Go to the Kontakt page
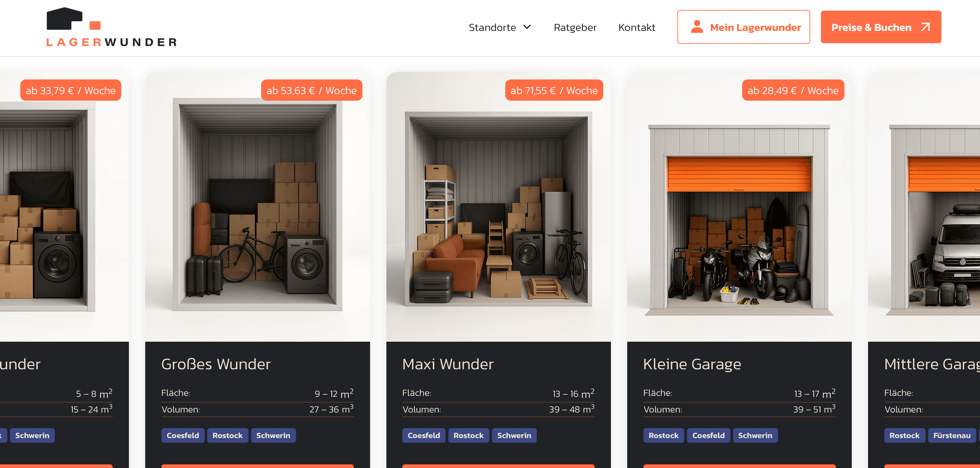Image resolution: width=980 pixels, height=468 pixels. (637, 27)
